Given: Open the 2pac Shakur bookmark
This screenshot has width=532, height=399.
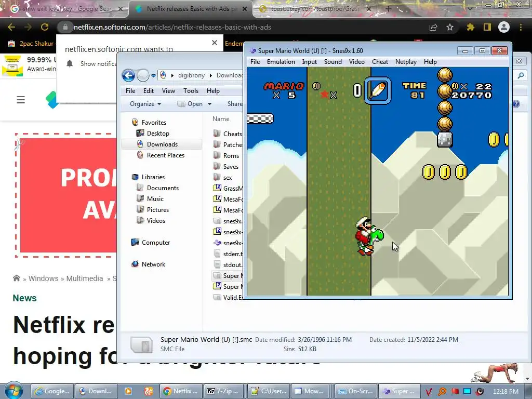Looking at the screenshot, I should [31, 44].
